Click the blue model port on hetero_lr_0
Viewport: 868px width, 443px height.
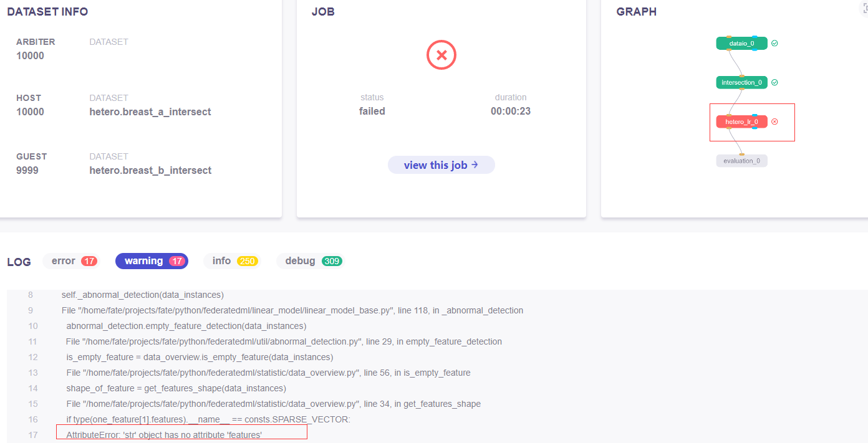pyautogui.click(x=755, y=115)
